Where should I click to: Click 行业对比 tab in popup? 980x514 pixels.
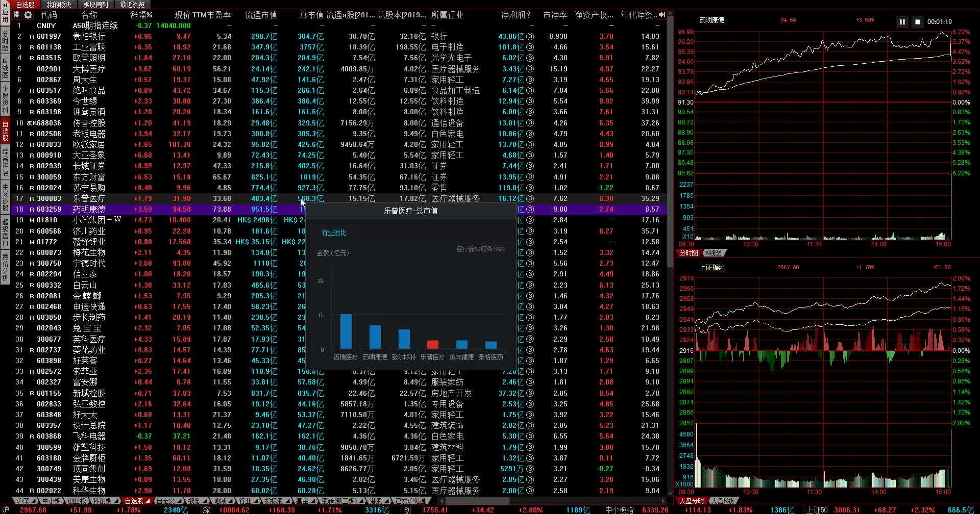334,233
